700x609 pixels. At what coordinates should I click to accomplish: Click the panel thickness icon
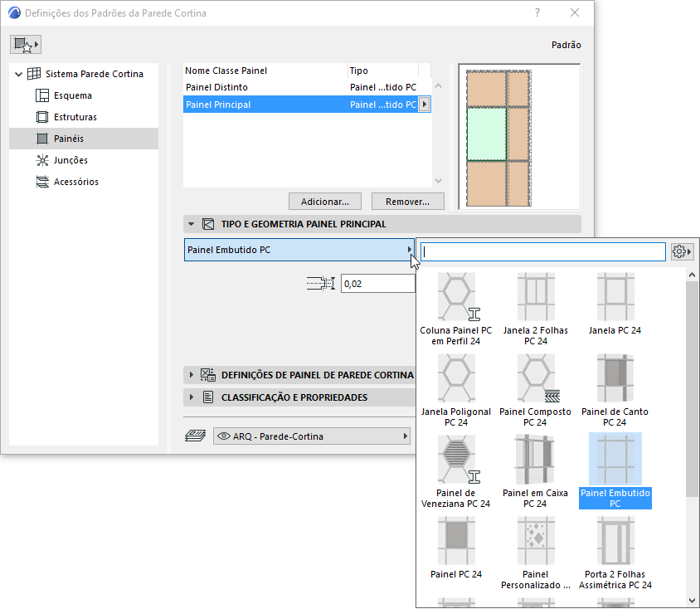321,283
